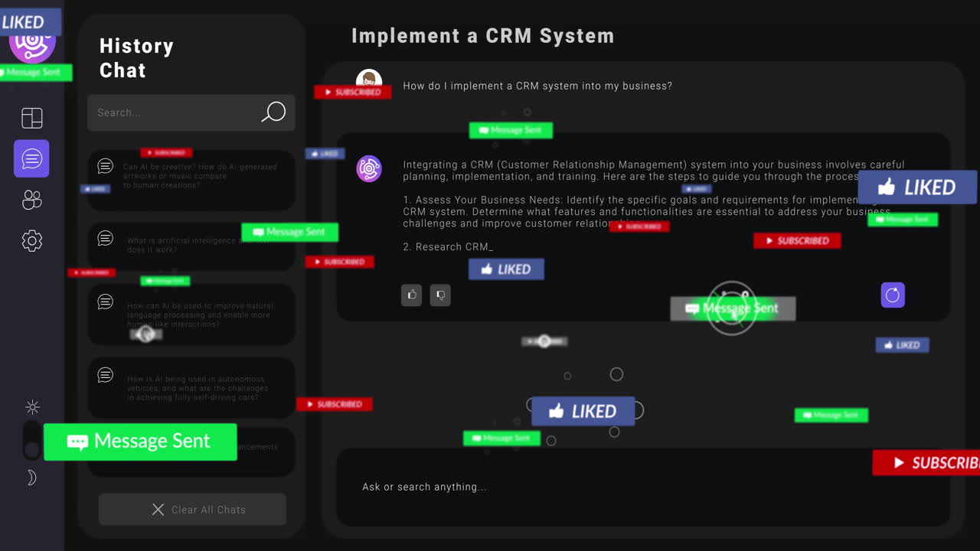Image resolution: width=980 pixels, height=551 pixels.
Task: Give a thumbs up to the CRM response
Action: [411, 295]
